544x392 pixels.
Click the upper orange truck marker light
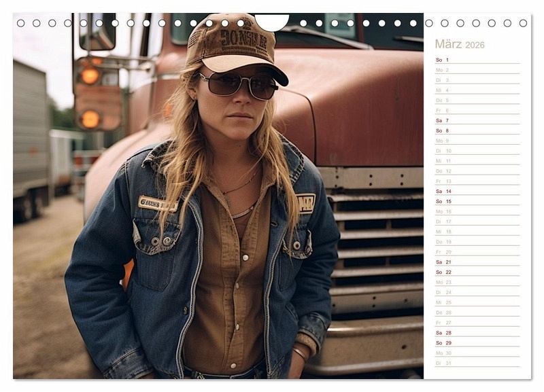point(90,75)
